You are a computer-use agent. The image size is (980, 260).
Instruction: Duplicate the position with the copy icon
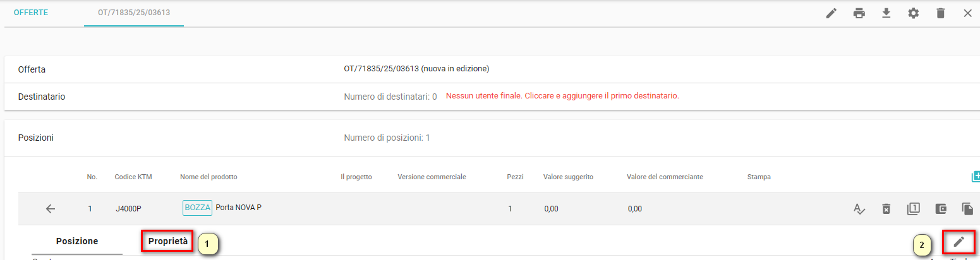pos(967,209)
